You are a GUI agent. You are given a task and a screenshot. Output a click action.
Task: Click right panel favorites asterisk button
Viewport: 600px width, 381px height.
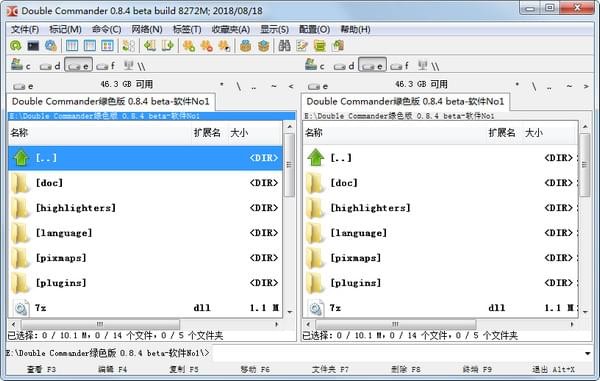coord(517,86)
